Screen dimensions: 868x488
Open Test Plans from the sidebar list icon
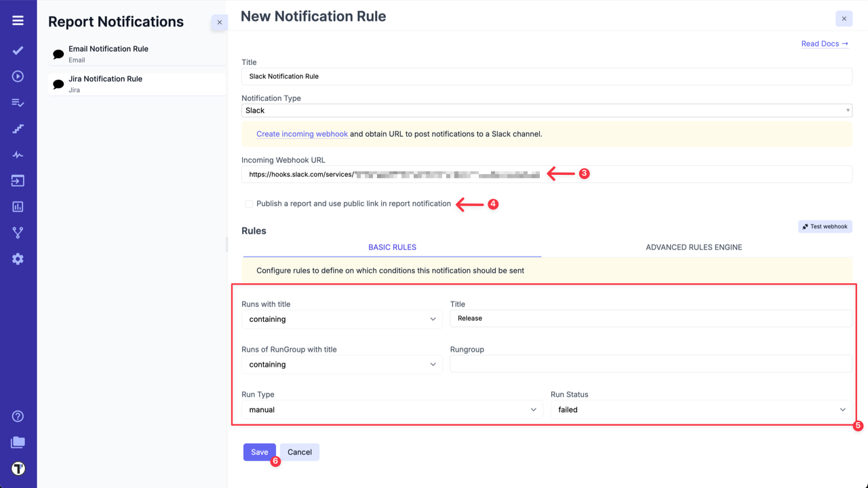18,102
